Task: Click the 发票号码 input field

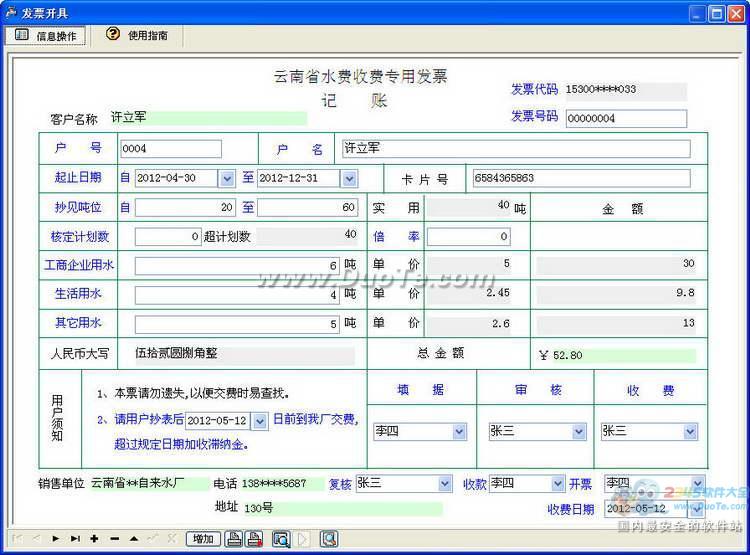Action: pos(625,119)
